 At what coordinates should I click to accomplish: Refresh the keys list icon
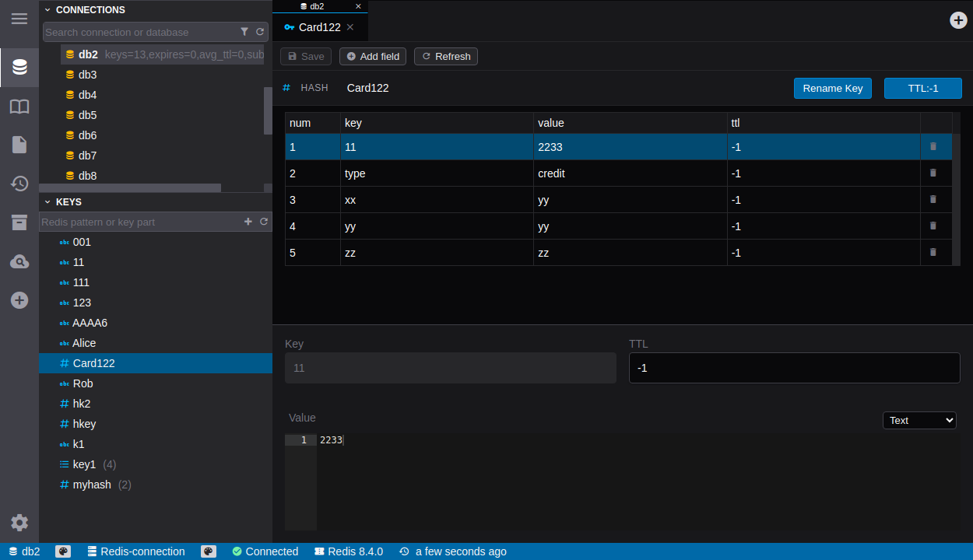(264, 222)
